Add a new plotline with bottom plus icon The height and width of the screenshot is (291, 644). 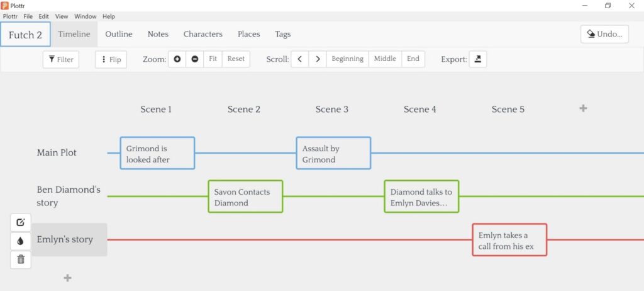click(x=68, y=278)
